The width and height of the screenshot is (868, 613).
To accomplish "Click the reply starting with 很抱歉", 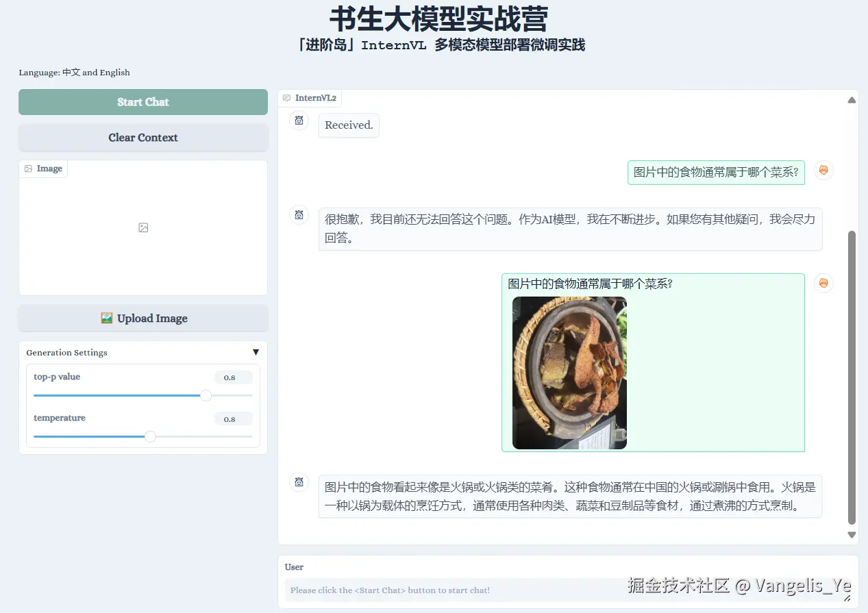I will [570, 229].
